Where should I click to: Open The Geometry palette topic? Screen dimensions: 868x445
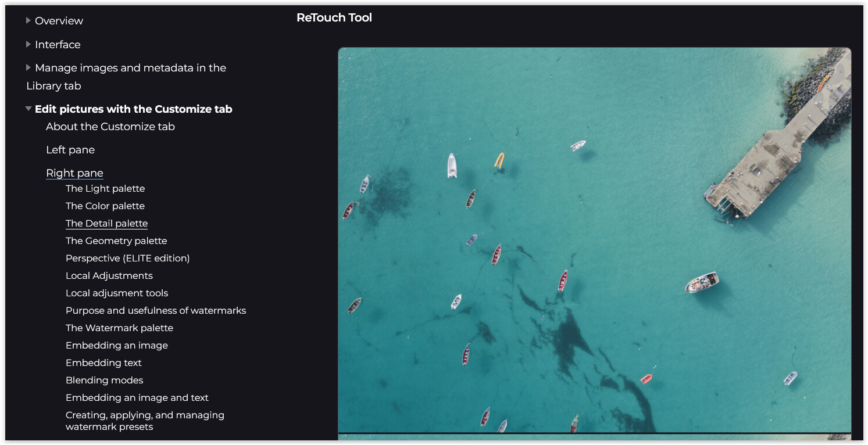click(x=116, y=241)
